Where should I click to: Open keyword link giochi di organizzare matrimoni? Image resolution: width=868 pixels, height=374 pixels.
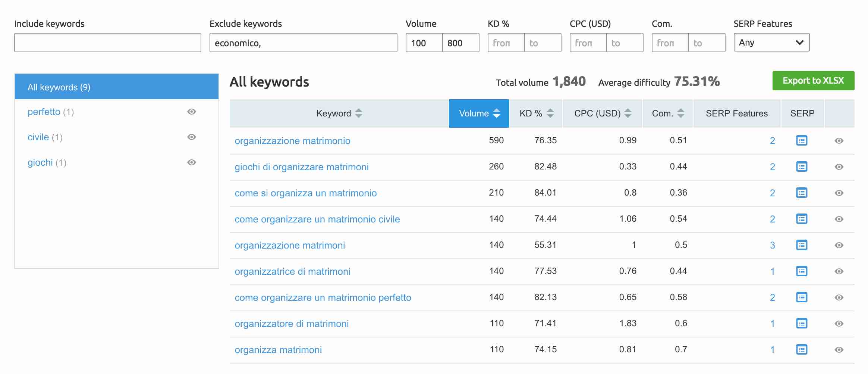coord(302,167)
